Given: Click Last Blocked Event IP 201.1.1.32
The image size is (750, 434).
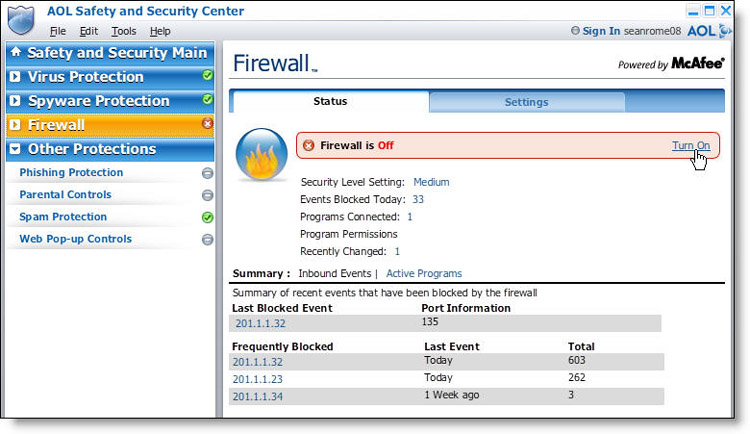Looking at the screenshot, I should coord(261,323).
